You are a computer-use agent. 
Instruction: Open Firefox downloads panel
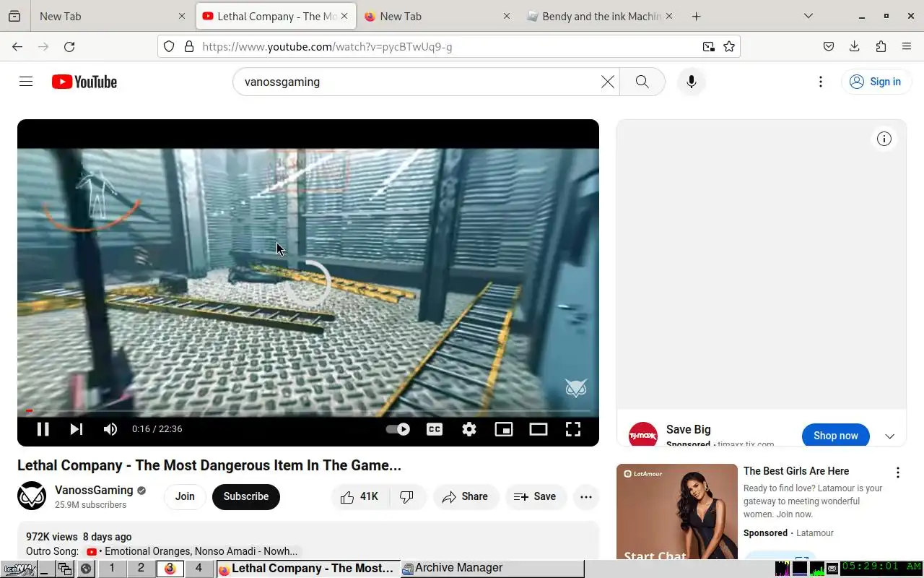point(855,46)
